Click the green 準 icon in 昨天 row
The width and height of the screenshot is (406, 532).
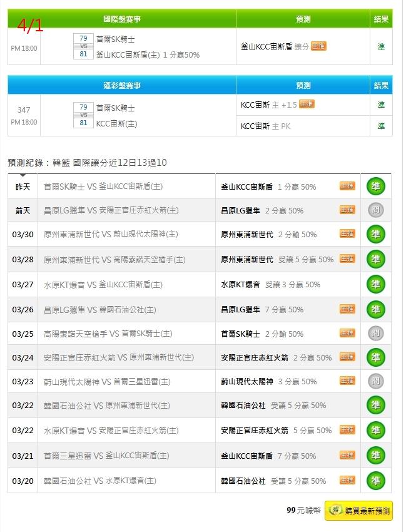pyautogui.click(x=376, y=187)
